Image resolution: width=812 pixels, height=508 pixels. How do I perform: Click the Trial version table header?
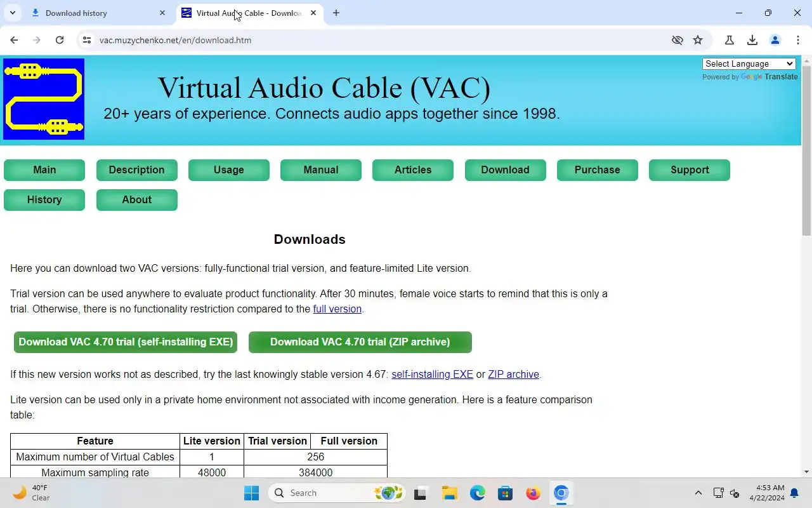277,441
